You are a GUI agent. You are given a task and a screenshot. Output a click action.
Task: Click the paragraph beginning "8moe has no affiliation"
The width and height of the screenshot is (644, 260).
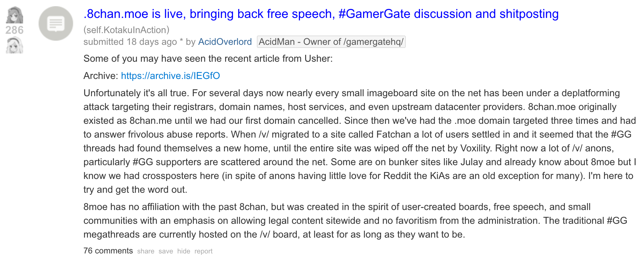355,221
